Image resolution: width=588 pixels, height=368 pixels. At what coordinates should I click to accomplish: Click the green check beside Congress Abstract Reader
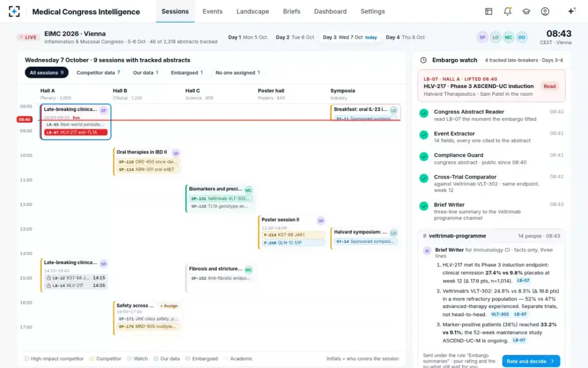[x=424, y=113]
